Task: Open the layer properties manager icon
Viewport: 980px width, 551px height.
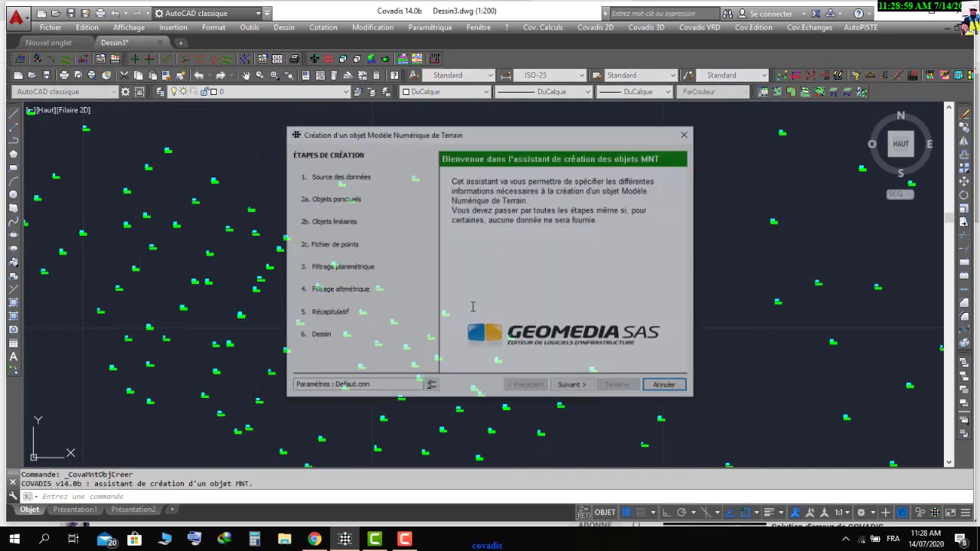Action: [x=160, y=92]
